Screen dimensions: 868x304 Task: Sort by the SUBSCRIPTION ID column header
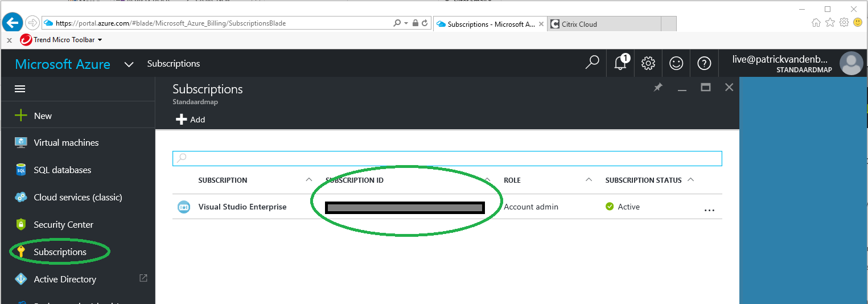tap(355, 180)
